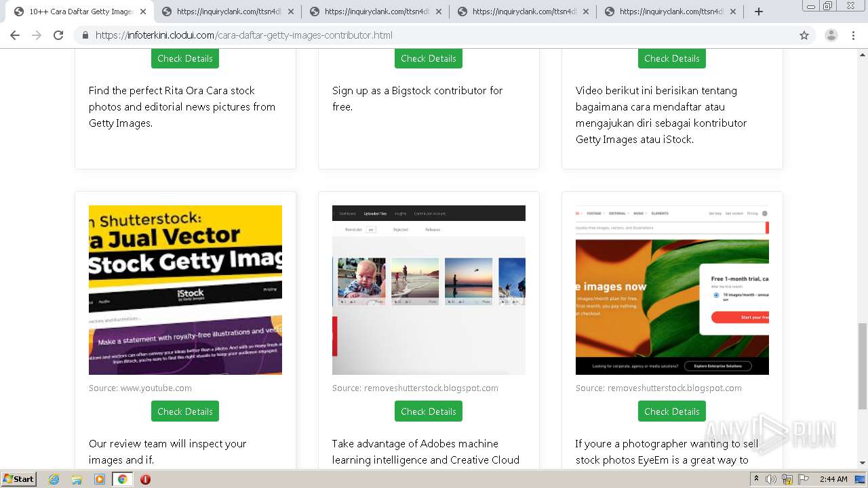The image size is (868, 488).
Task: Open the network tray icon
Action: [x=787, y=479]
